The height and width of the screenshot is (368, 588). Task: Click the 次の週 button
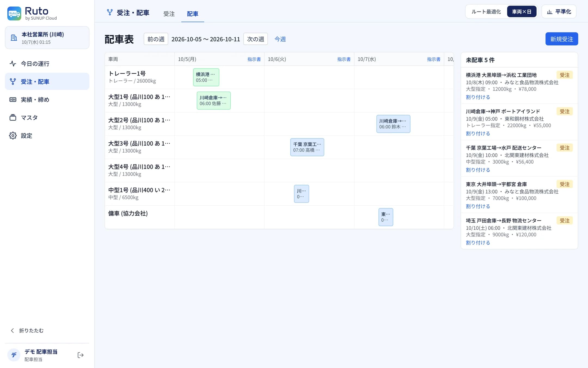click(x=256, y=39)
